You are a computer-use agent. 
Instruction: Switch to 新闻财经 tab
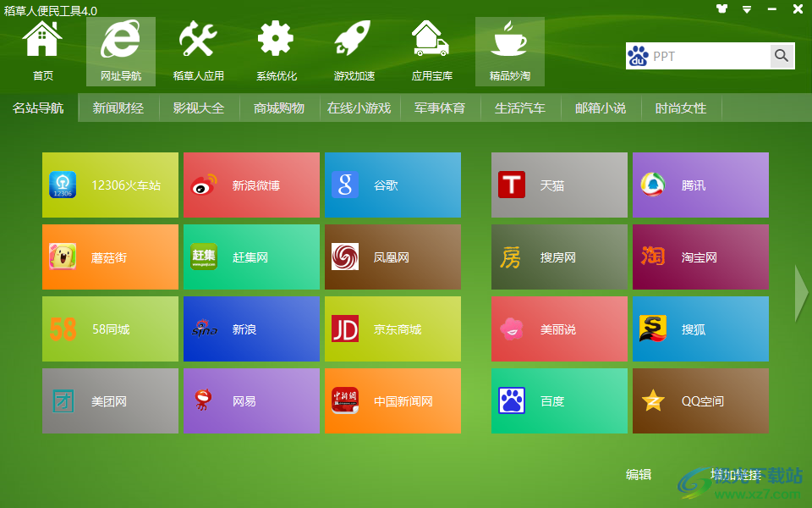(118, 108)
